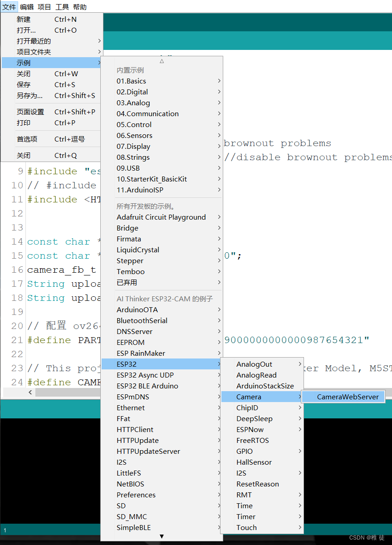Expand 06.Sensors examples
The image size is (392, 545).
click(x=162, y=136)
